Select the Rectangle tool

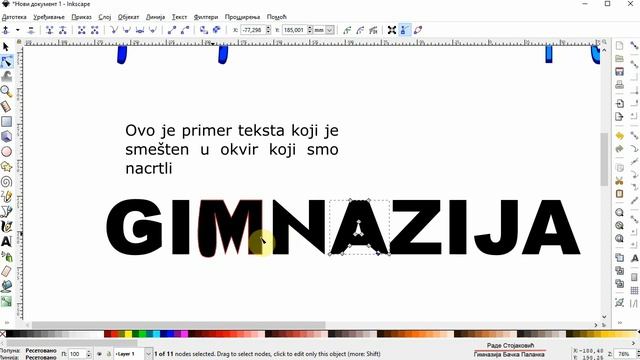[x=6, y=122]
